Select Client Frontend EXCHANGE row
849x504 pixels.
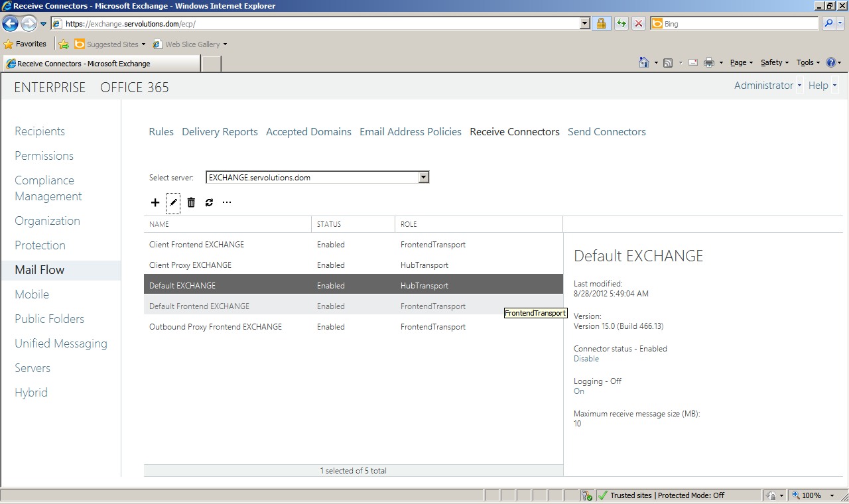click(x=354, y=245)
